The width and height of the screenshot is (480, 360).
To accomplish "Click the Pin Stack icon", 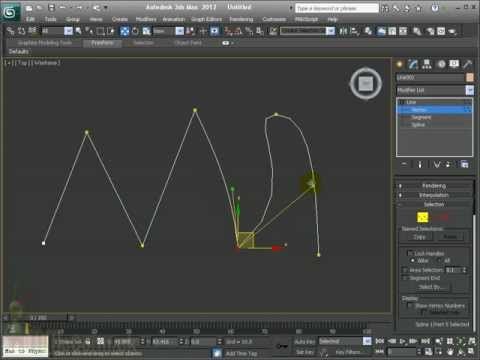I will pos(404,164).
